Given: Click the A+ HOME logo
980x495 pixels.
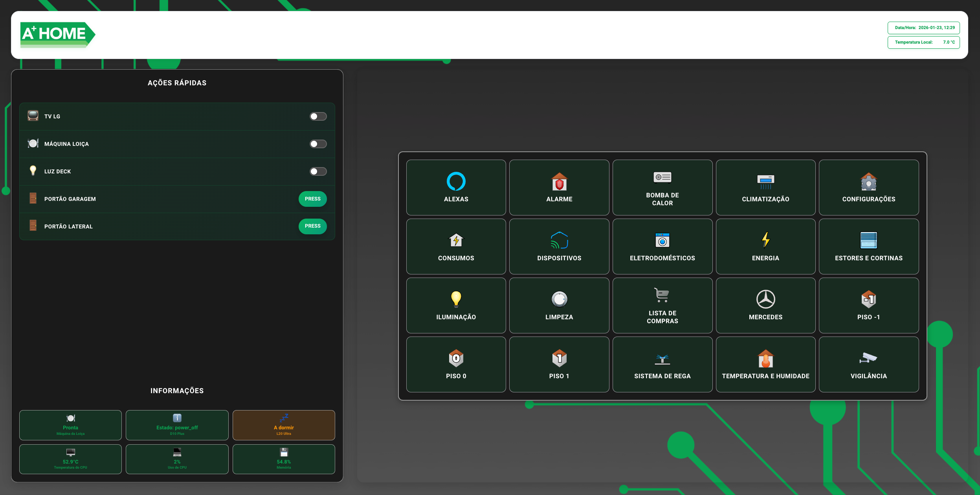Looking at the screenshot, I should click(x=57, y=35).
